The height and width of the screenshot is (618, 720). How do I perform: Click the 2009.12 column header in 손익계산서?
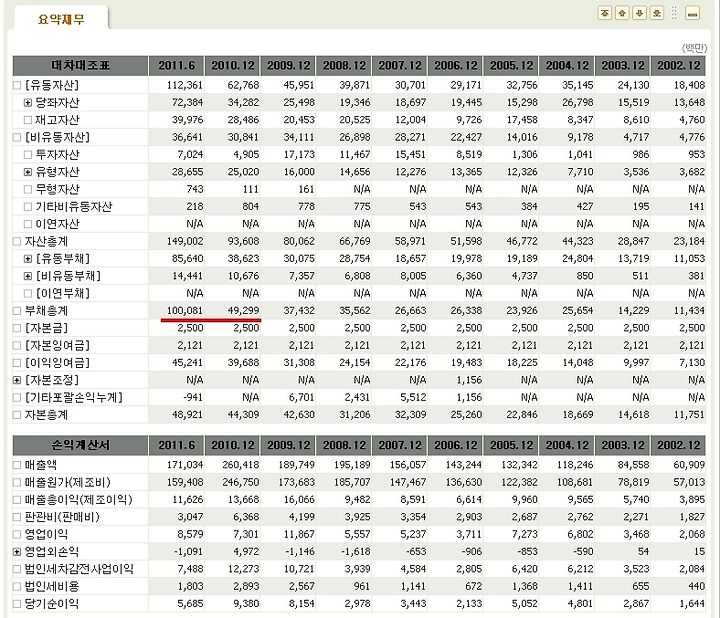(x=288, y=445)
